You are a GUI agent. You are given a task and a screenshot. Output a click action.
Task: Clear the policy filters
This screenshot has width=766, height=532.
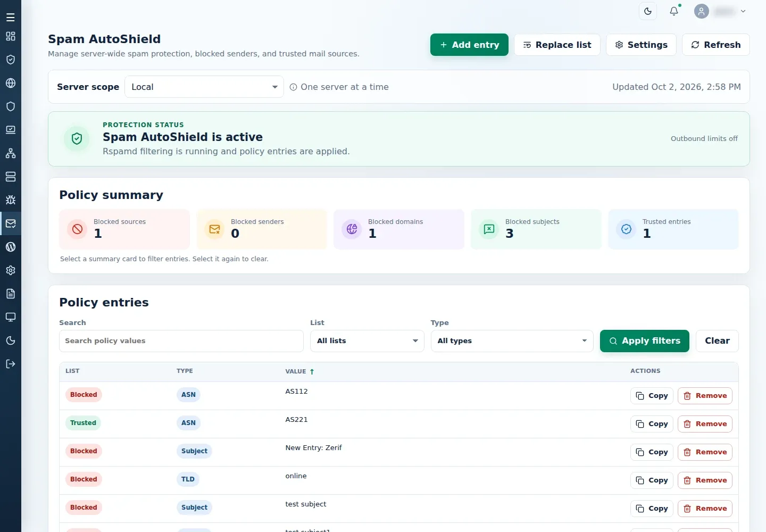[x=717, y=341]
